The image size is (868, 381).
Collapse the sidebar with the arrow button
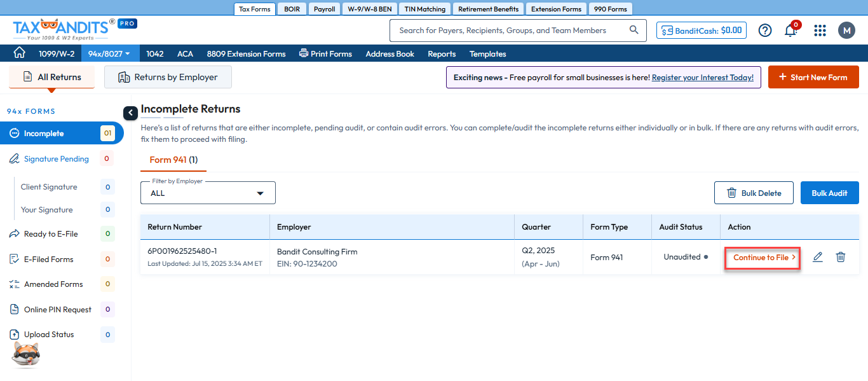click(130, 113)
